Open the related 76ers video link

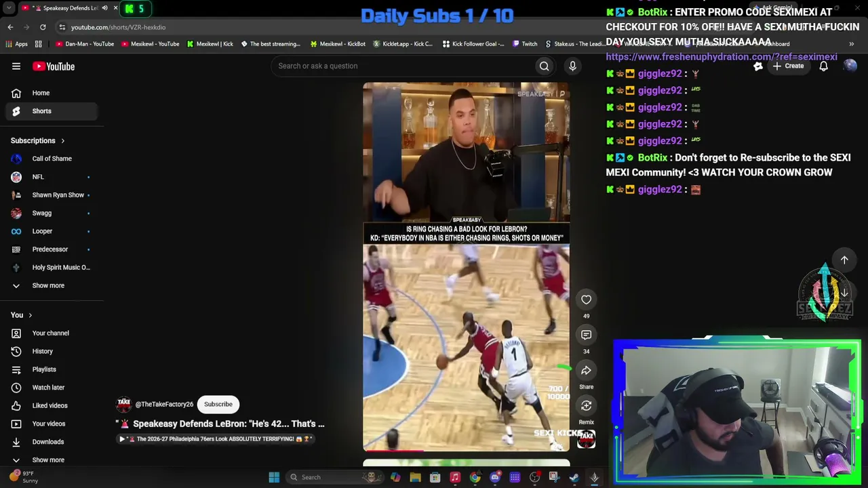coord(215,439)
